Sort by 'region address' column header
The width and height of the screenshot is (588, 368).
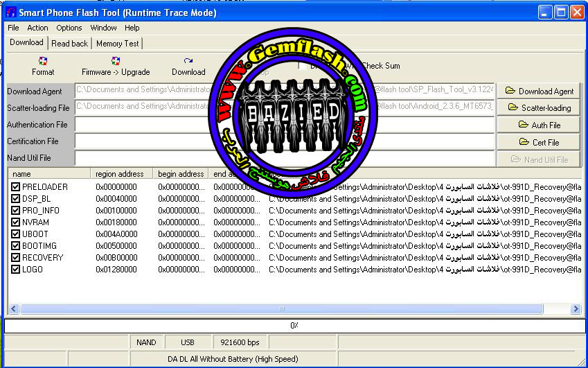click(121, 174)
